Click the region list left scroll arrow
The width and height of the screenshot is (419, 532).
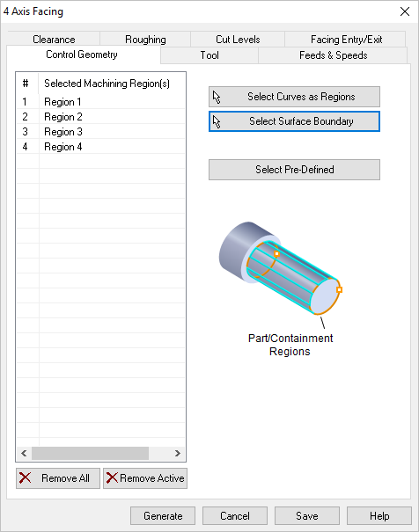24,453
